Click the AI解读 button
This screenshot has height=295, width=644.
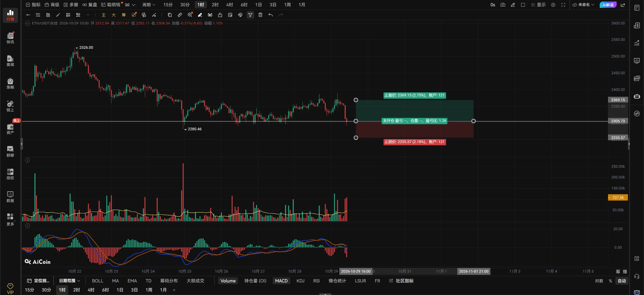coord(608,5)
